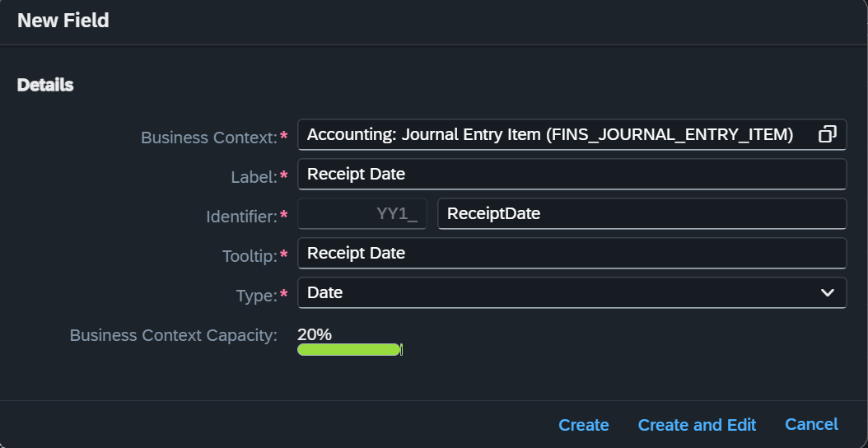
Task: Click the green capacity progress bar
Action: [x=350, y=349]
